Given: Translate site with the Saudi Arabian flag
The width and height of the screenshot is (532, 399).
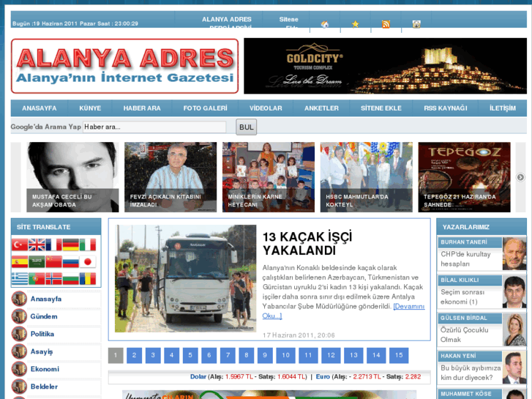Looking at the screenshot, I should [37, 262].
